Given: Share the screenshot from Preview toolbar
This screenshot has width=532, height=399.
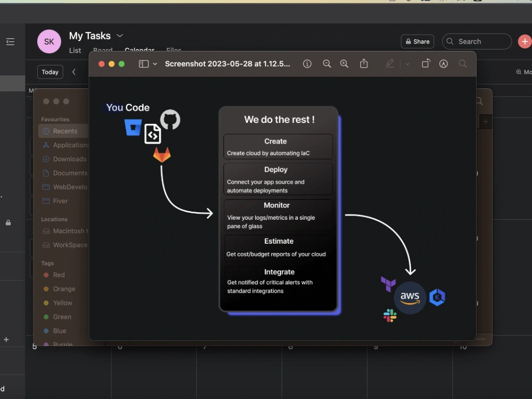Looking at the screenshot, I should point(364,63).
